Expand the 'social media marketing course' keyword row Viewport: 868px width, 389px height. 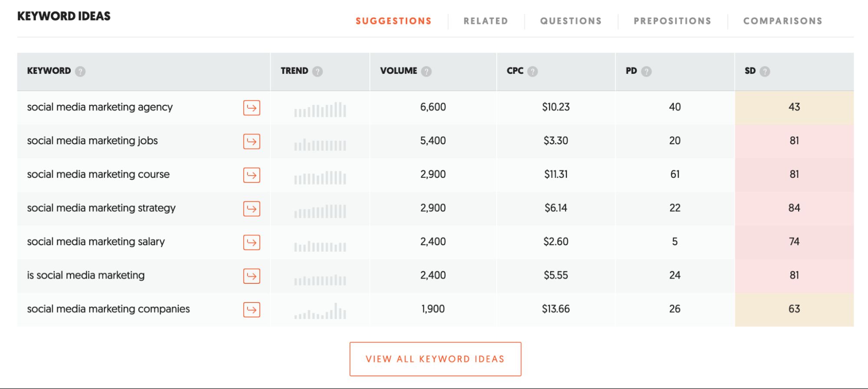point(251,176)
